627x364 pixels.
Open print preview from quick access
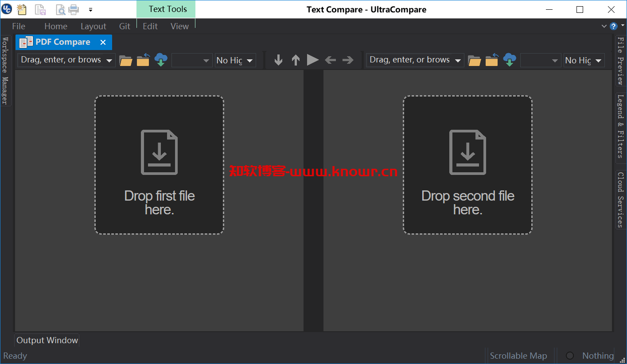[x=61, y=9]
